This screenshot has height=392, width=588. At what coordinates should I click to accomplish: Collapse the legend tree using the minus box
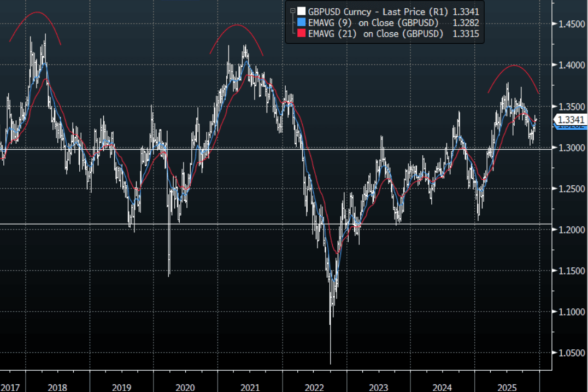pyautogui.click(x=294, y=10)
